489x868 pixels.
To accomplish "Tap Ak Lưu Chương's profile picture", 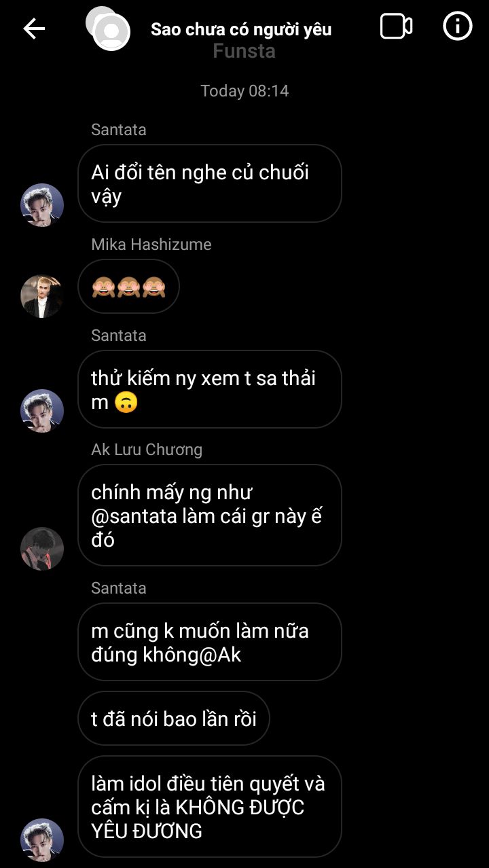I will pyautogui.click(x=42, y=548).
